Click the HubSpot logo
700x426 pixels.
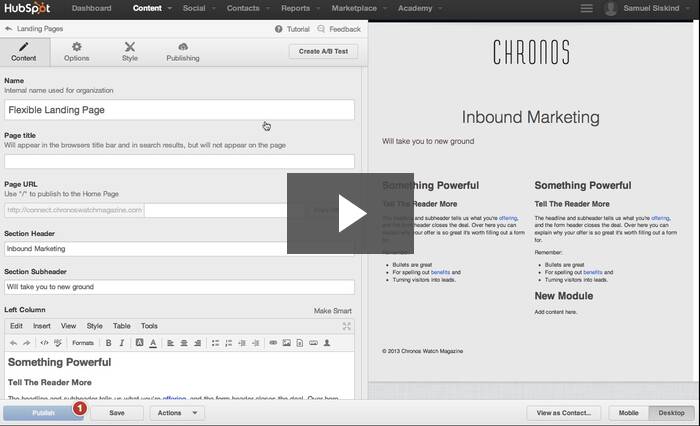[27, 8]
